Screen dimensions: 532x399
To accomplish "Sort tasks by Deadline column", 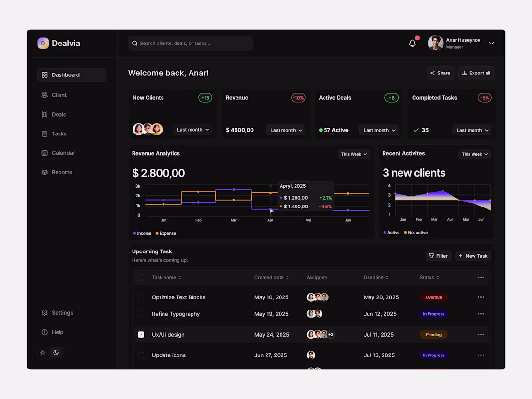I will click(x=376, y=277).
